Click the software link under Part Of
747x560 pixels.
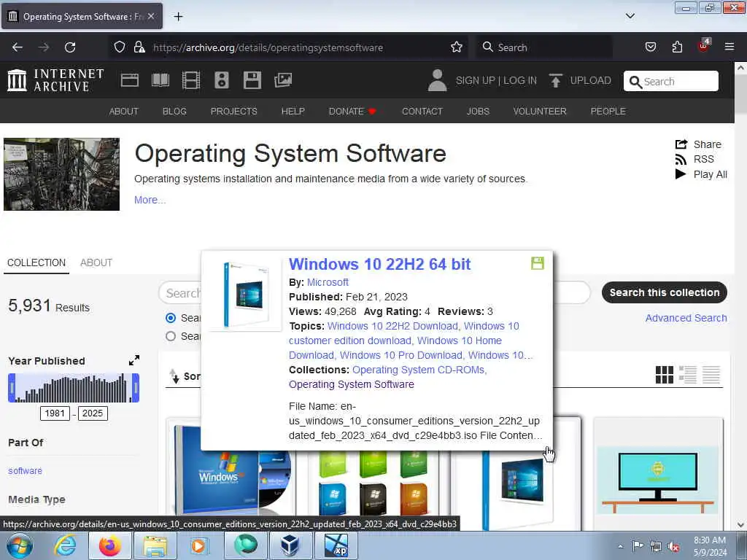point(25,470)
